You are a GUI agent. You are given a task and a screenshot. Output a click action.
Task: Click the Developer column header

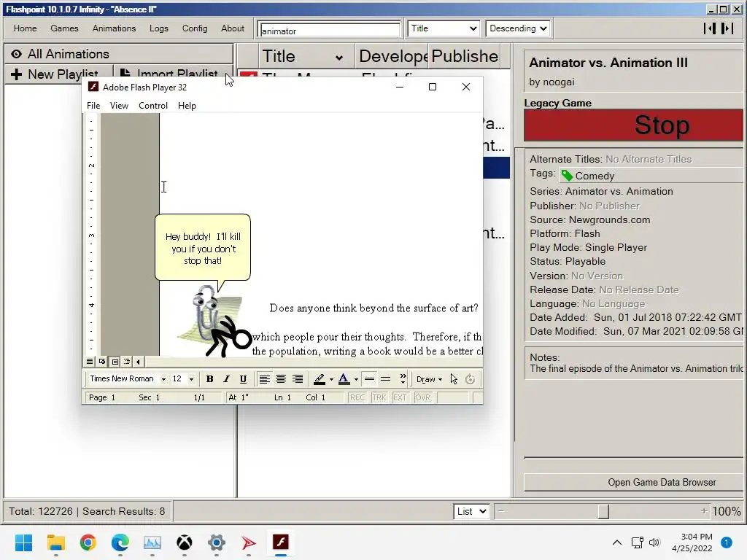click(392, 56)
